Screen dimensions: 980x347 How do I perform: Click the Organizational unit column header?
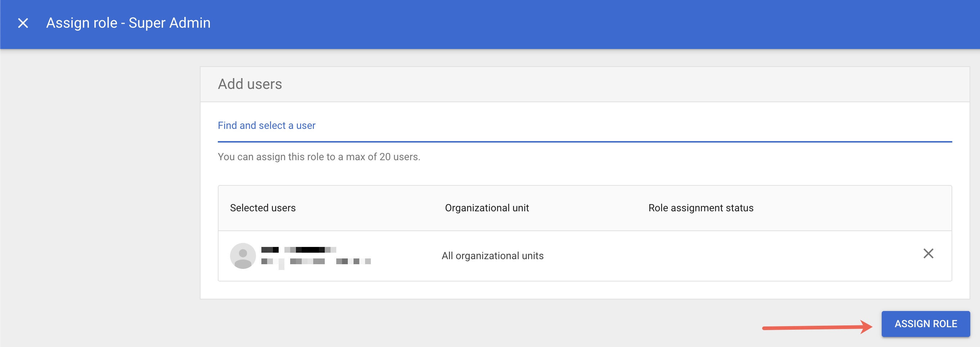point(486,208)
